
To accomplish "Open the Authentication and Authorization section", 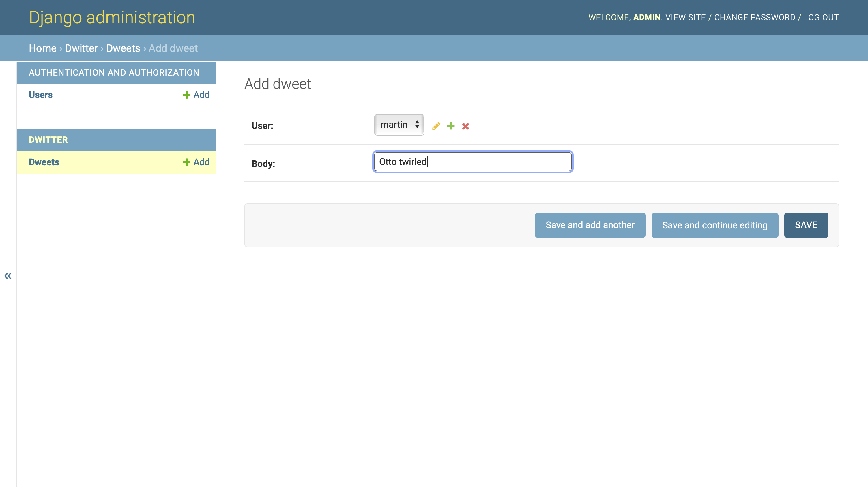I will click(x=114, y=72).
